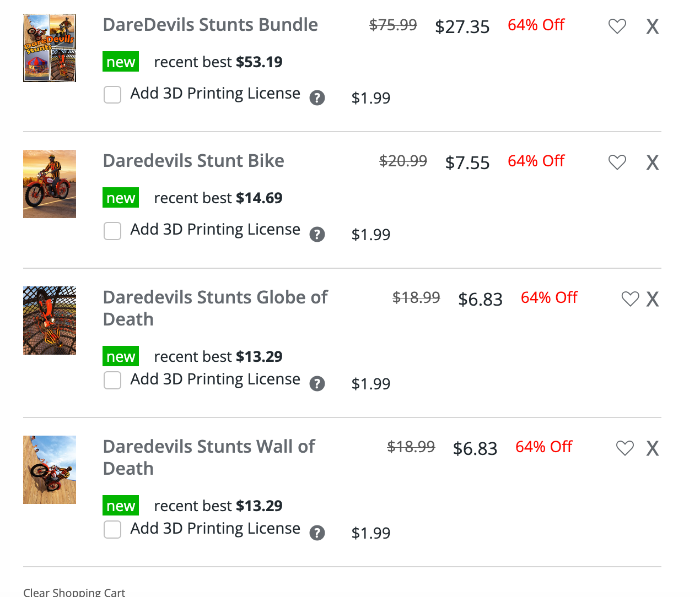700x597 pixels.
Task: Add DareDevils Stunts Bundle to wishlist
Action: [x=617, y=26]
